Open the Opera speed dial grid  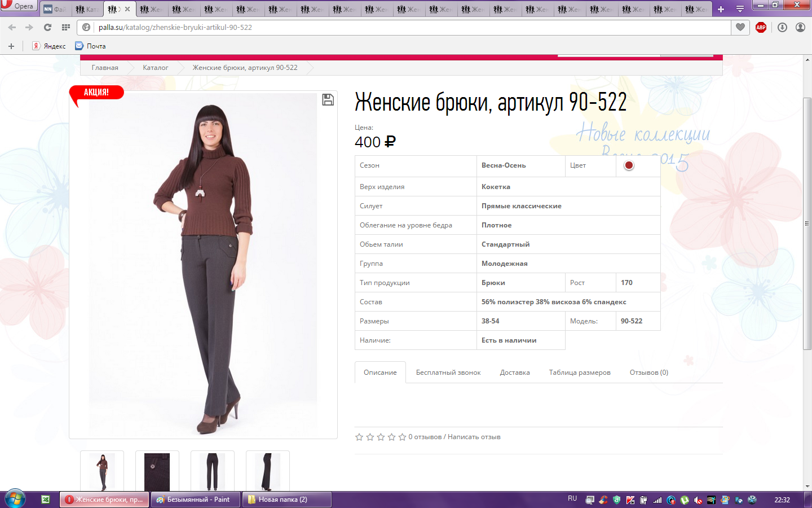coord(66,27)
